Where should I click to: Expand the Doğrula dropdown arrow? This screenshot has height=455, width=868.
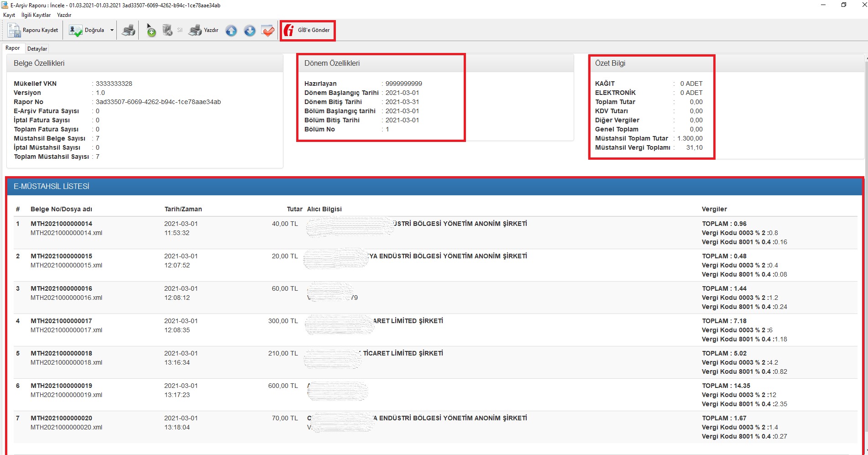click(x=112, y=31)
